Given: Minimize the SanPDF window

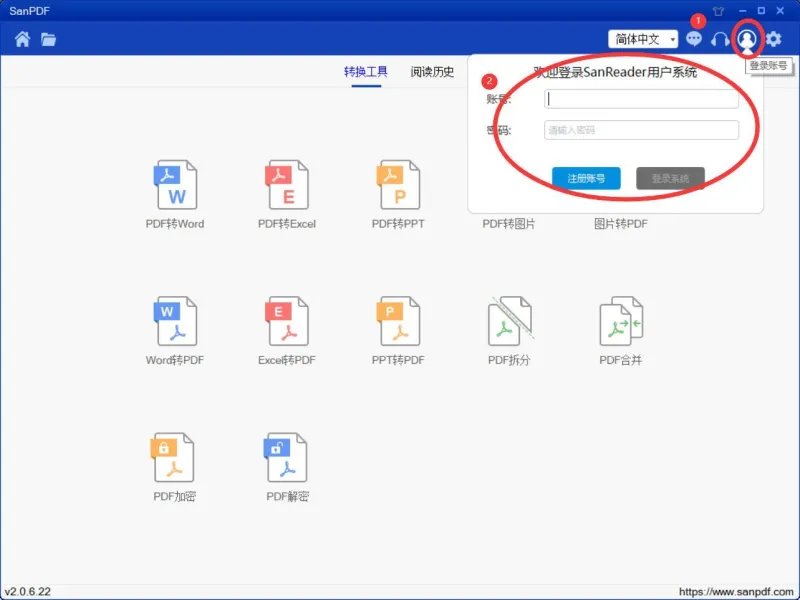Looking at the screenshot, I should (742, 11).
